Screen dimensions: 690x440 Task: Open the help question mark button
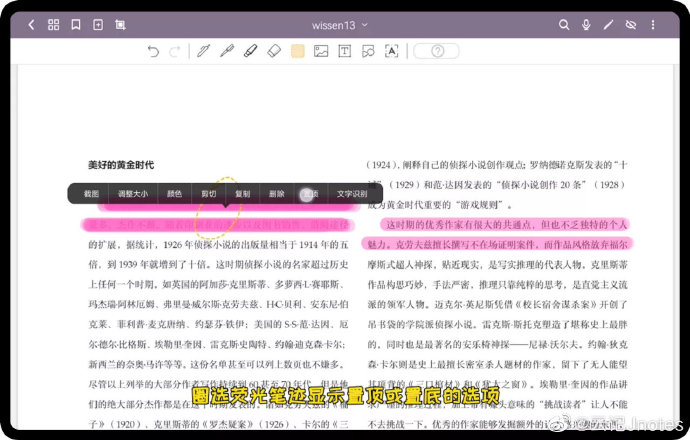point(437,51)
